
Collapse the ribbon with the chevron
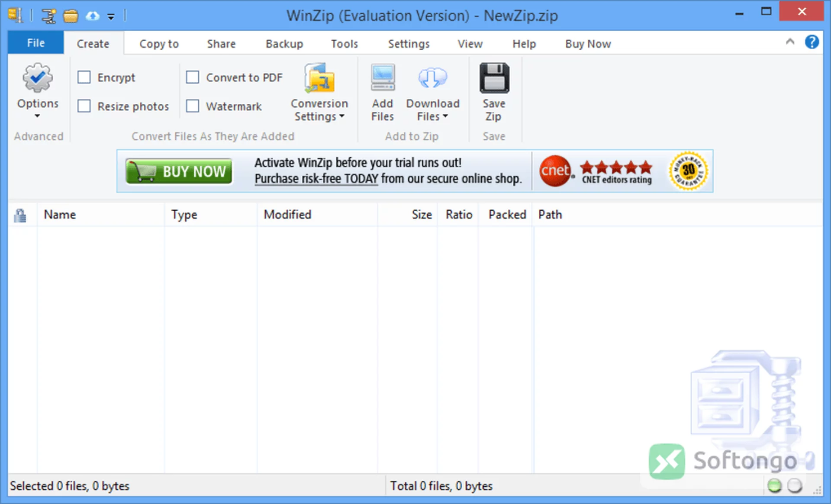790,42
